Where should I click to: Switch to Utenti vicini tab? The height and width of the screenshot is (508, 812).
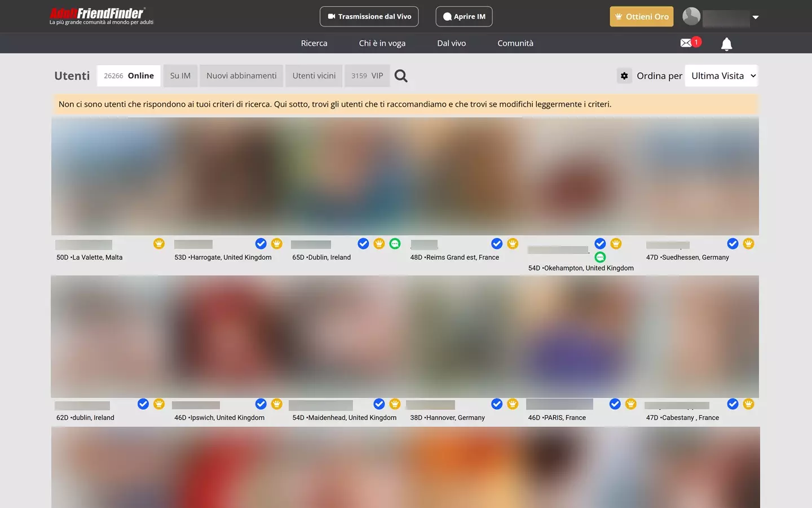click(314, 76)
